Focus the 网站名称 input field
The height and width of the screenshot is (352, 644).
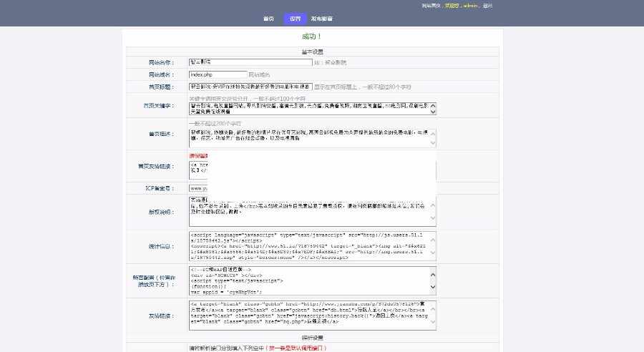[250, 62]
